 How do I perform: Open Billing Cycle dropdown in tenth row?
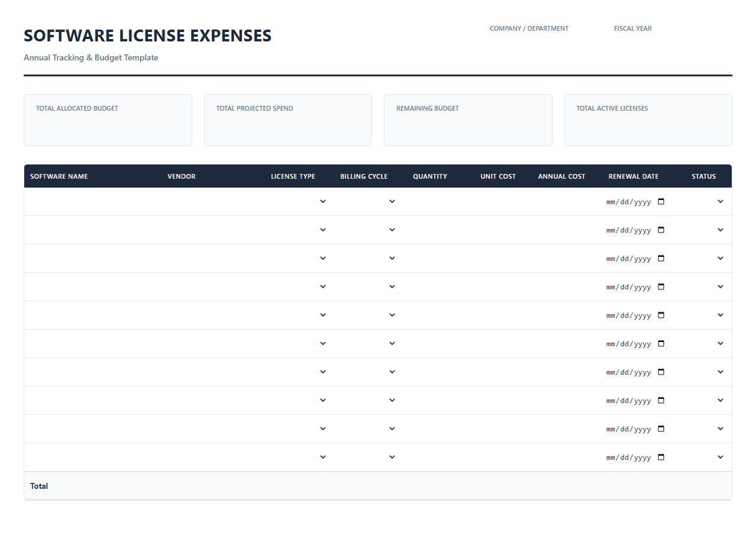(368, 457)
